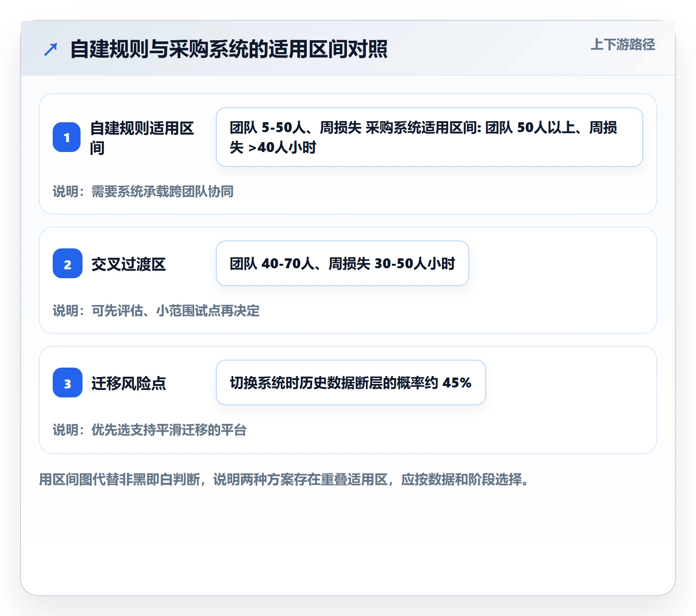Click the 迁移风险点 heading
The width and height of the screenshot is (696, 616).
click(128, 383)
